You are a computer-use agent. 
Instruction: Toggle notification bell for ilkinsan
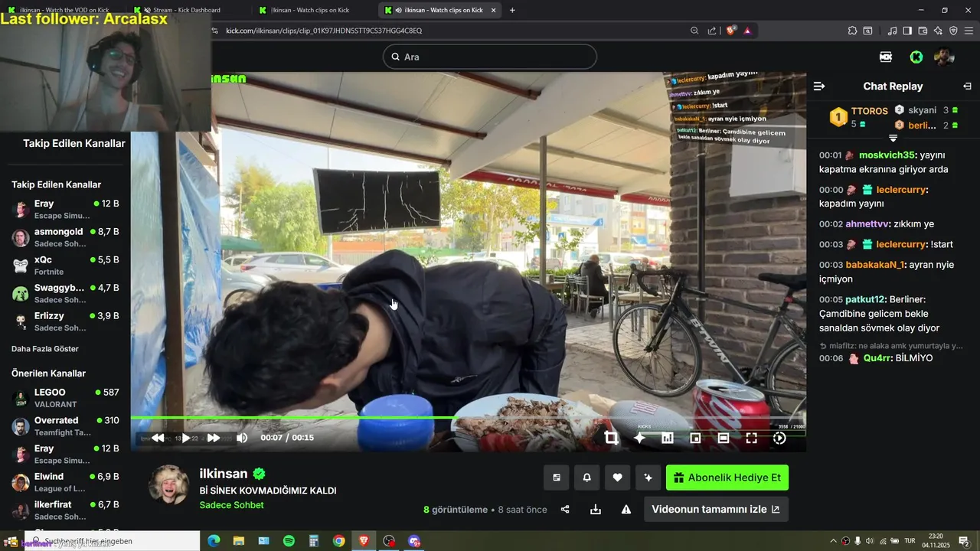587,478
